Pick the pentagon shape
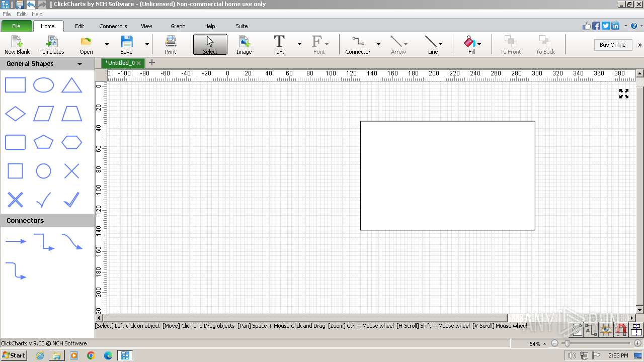The width and height of the screenshot is (644, 362). tap(43, 142)
